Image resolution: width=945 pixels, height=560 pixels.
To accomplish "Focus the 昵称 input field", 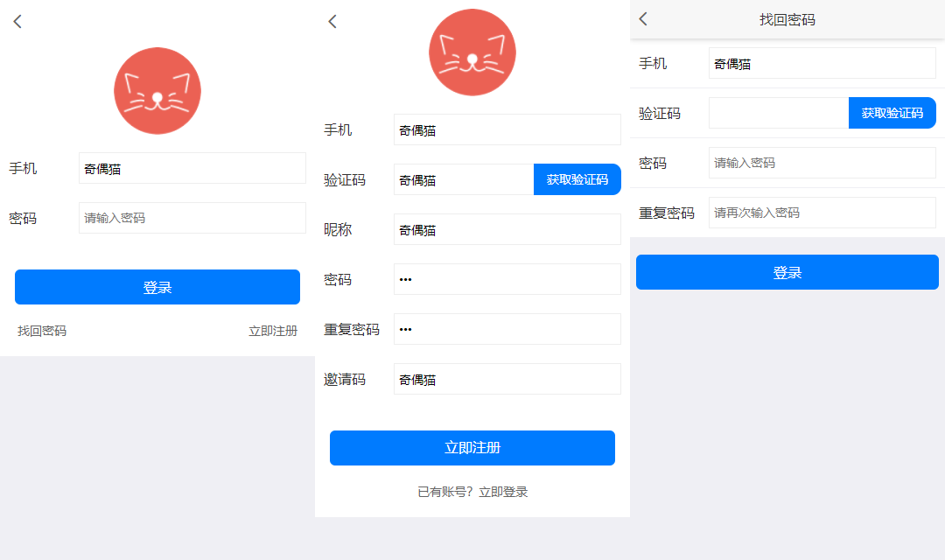I will point(507,229).
